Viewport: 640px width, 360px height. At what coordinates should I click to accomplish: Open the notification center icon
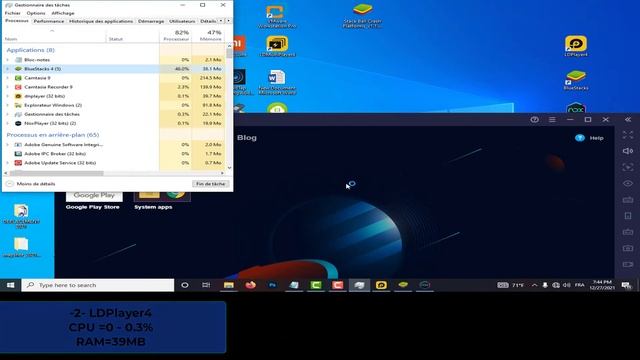pos(626,285)
